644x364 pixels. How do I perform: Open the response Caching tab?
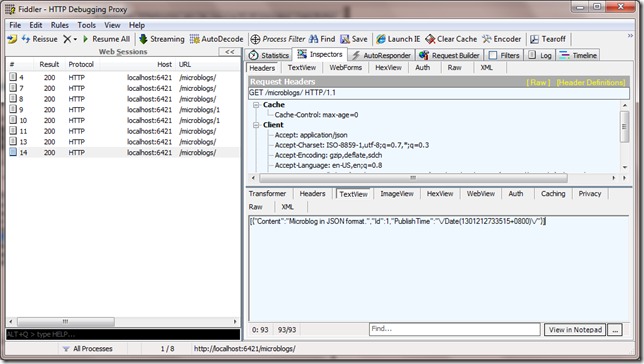coord(553,194)
